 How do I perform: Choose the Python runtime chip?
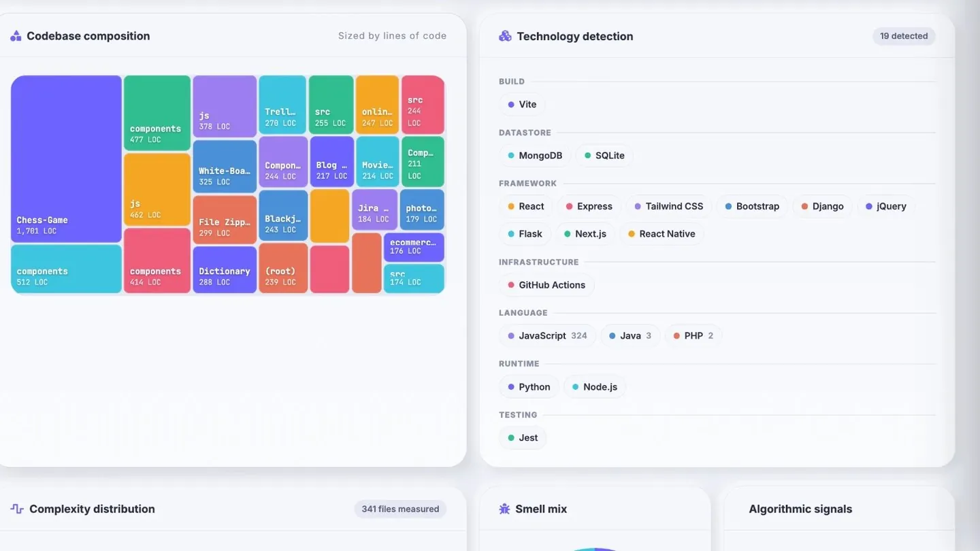[x=529, y=387]
